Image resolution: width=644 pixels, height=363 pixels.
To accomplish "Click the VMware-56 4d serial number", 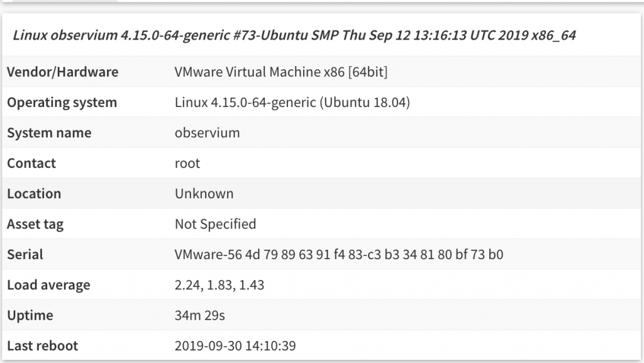I will tap(339, 255).
